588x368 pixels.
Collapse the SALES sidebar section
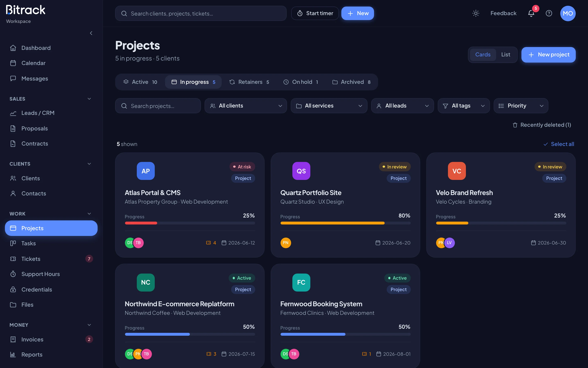89,99
